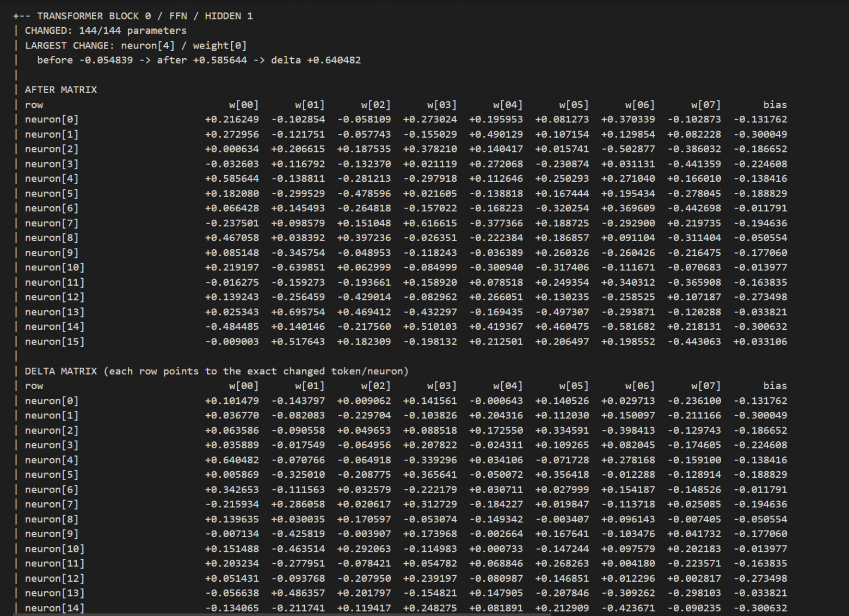The image size is (849, 616).
Task: Click the +0.640482 cell in DELTA MATRIX
Action: pos(232,460)
